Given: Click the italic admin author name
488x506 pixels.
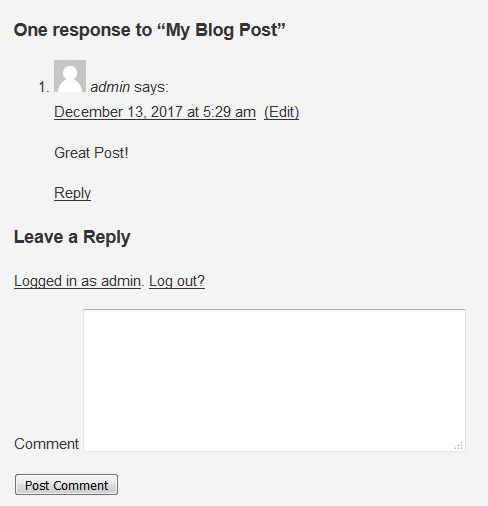Looking at the screenshot, I should [110, 87].
